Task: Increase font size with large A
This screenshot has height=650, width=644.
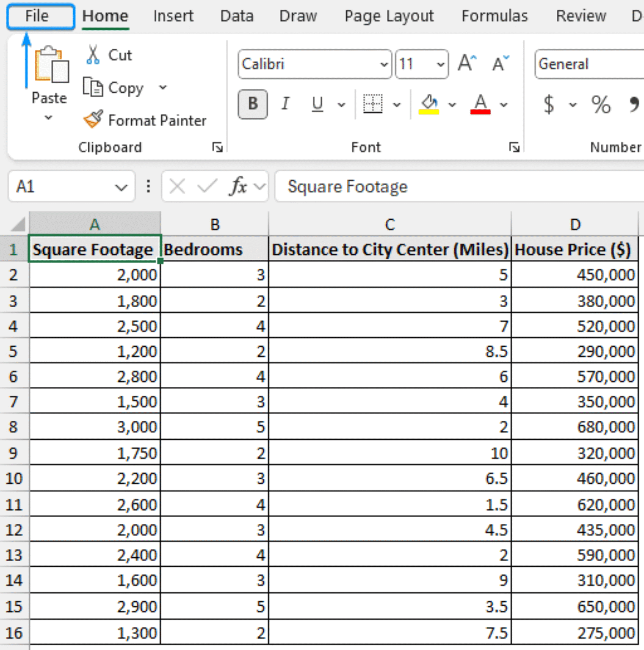Action: coord(467,63)
